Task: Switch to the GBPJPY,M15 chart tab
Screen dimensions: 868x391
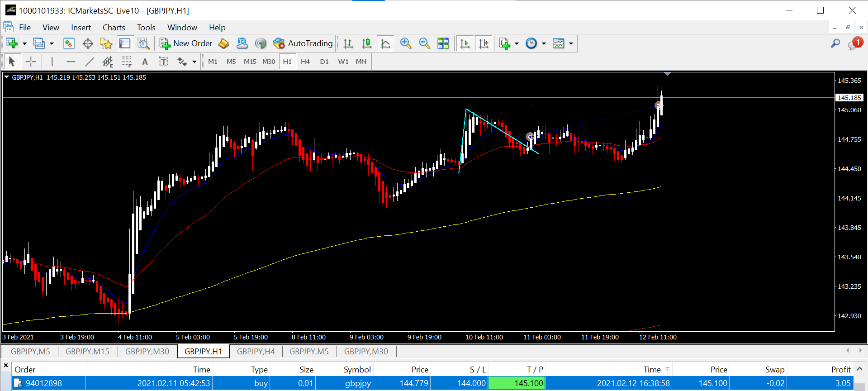Action: 87,351
